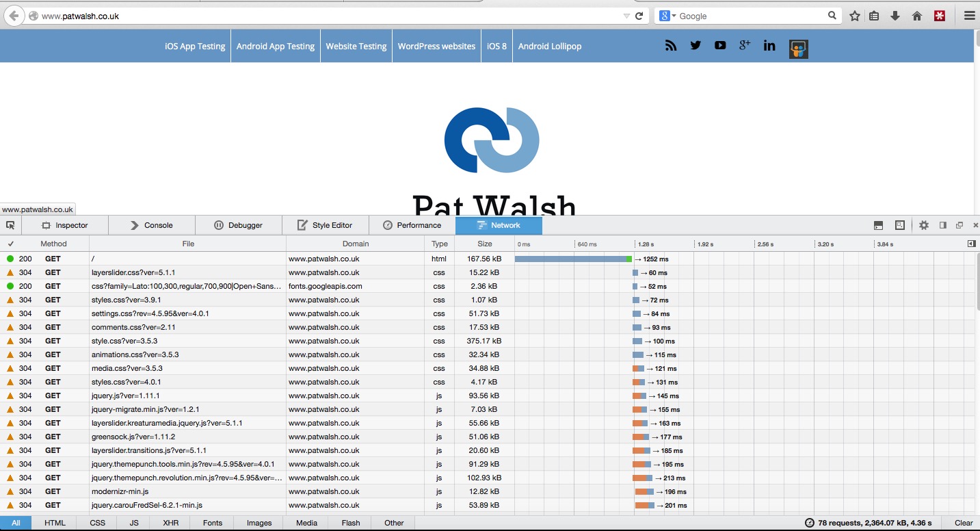980x531 pixels.
Task: Go back with the browser back arrow
Action: point(13,16)
